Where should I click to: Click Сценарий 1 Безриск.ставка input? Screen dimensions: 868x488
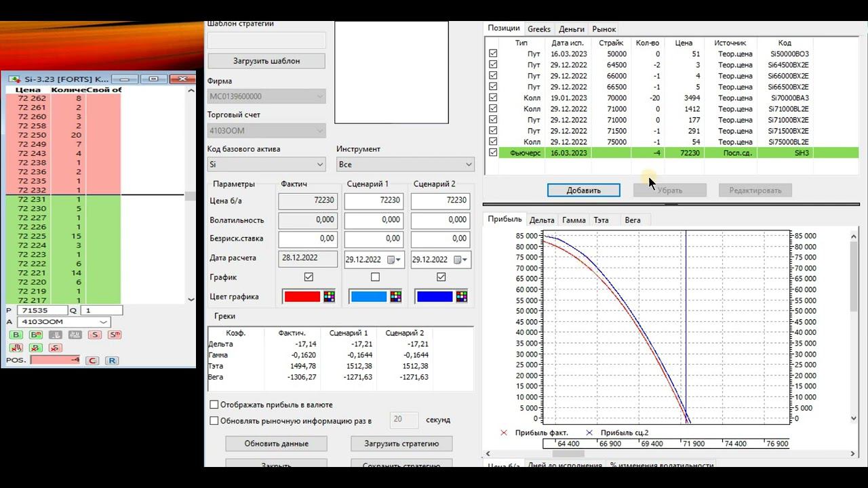(x=373, y=239)
